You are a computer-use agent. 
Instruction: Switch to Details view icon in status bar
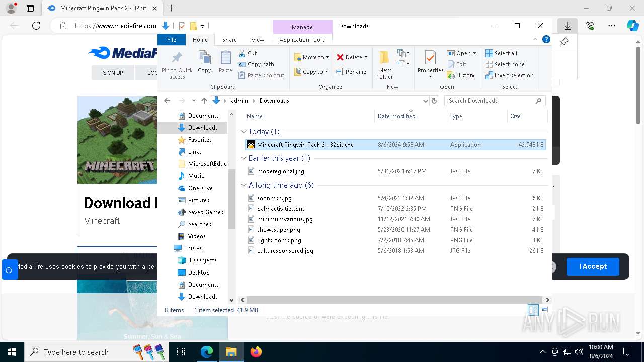click(x=533, y=310)
